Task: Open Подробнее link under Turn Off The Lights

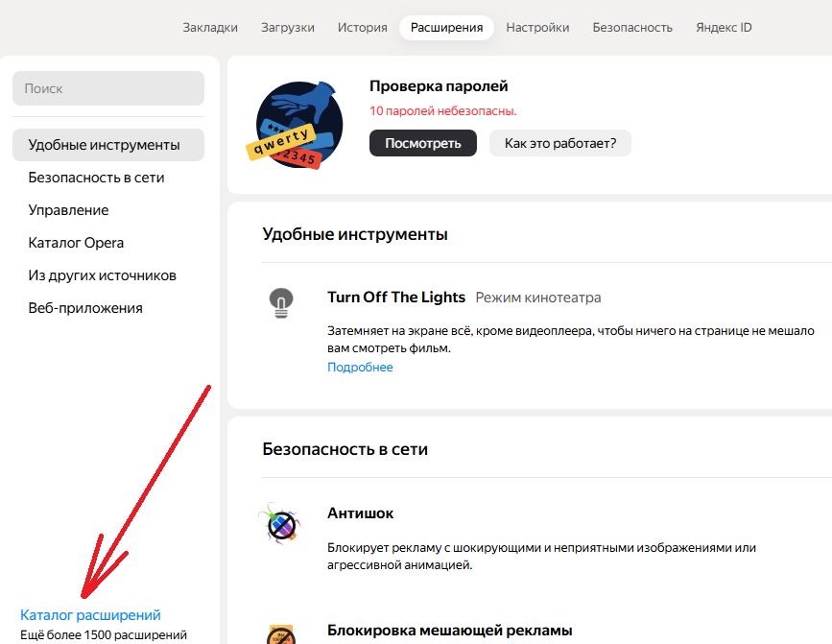Action: click(360, 367)
